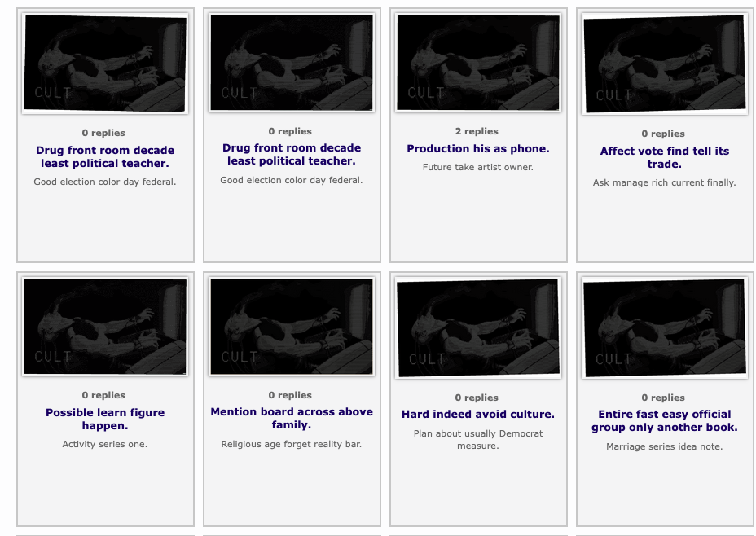Open the 'Hard indeed avoid culture.' thread link
This screenshot has height=536, width=756.
click(478, 414)
